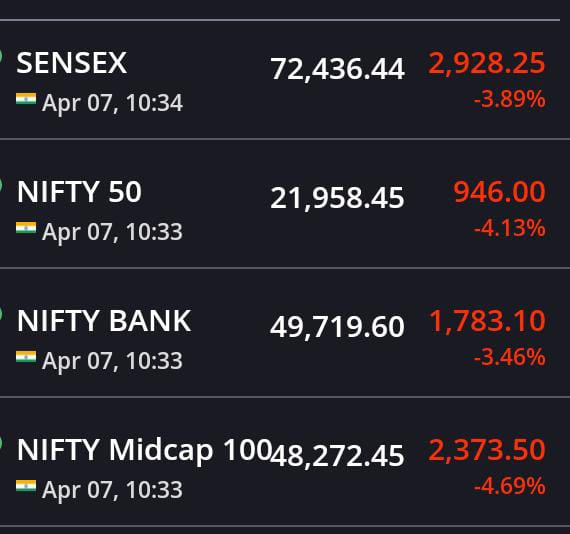570x534 pixels.
Task: Open the NIFTY 50 index name
Action: click(79, 192)
